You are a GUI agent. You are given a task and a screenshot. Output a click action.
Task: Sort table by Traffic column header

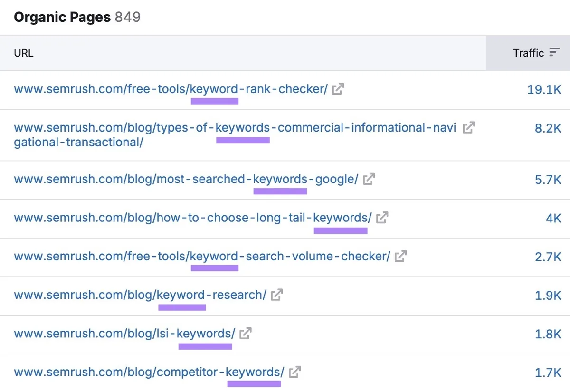point(528,53)
